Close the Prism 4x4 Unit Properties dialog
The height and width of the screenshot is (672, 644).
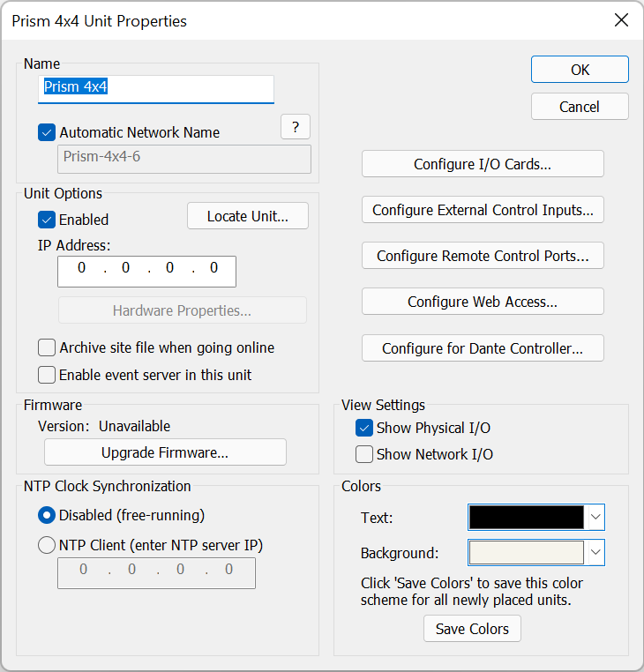pyautogui.click(x=621, y=20)
